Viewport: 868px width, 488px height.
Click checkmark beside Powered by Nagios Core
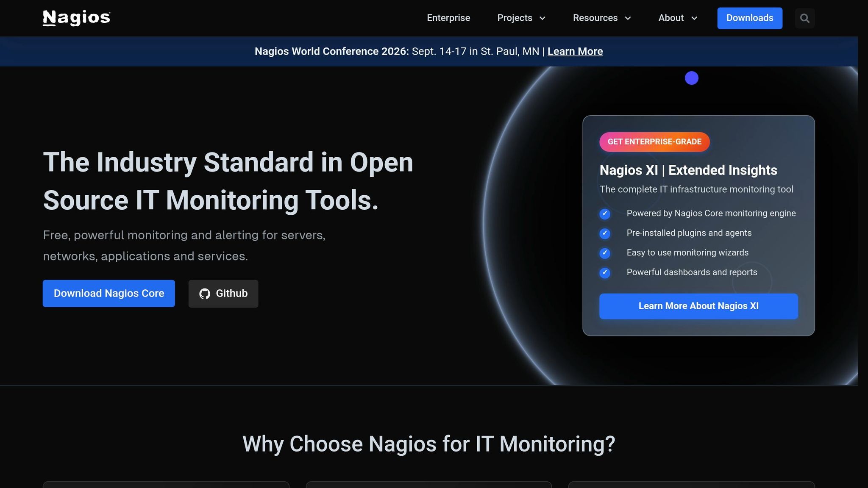(x=605, y=214)
